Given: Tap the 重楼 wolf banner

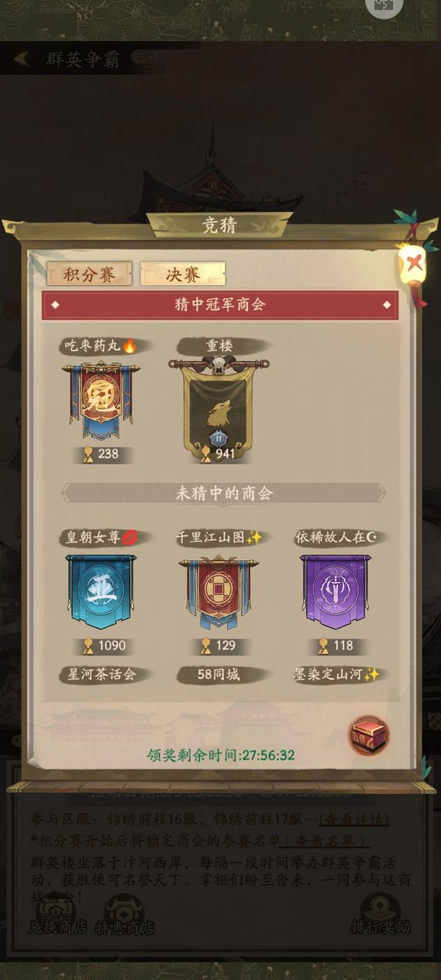Looking at the screenshot, I should pos(218,403).
